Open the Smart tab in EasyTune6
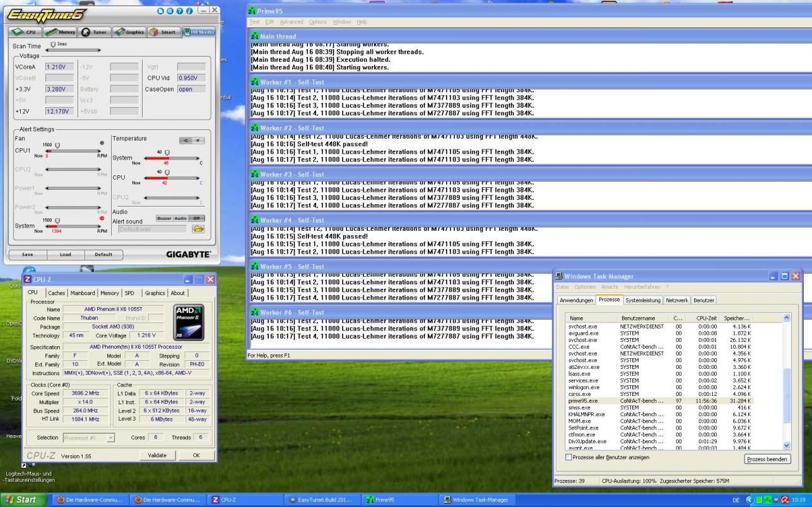The image size is (812, 507). pyautogui.click(x=163, y=32)
